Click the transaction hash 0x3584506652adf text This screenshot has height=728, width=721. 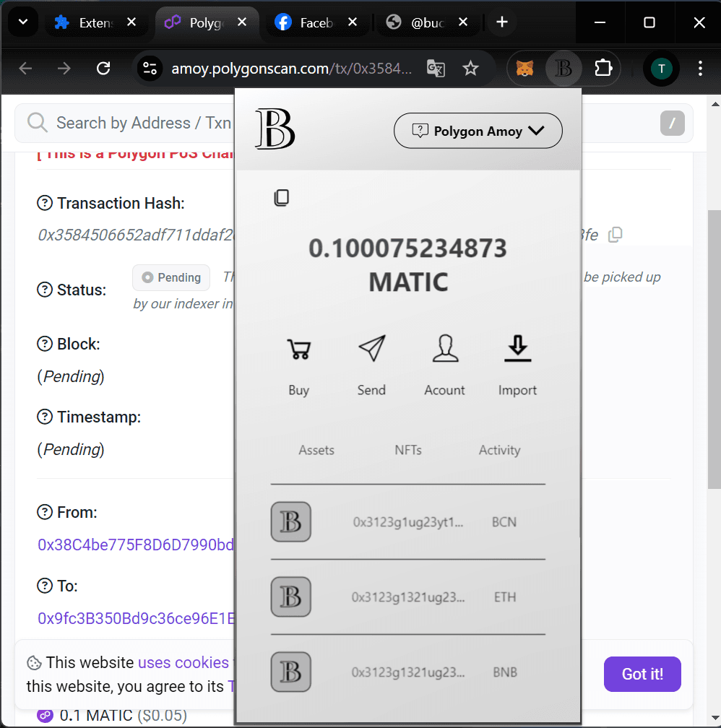tap(136, 235)
